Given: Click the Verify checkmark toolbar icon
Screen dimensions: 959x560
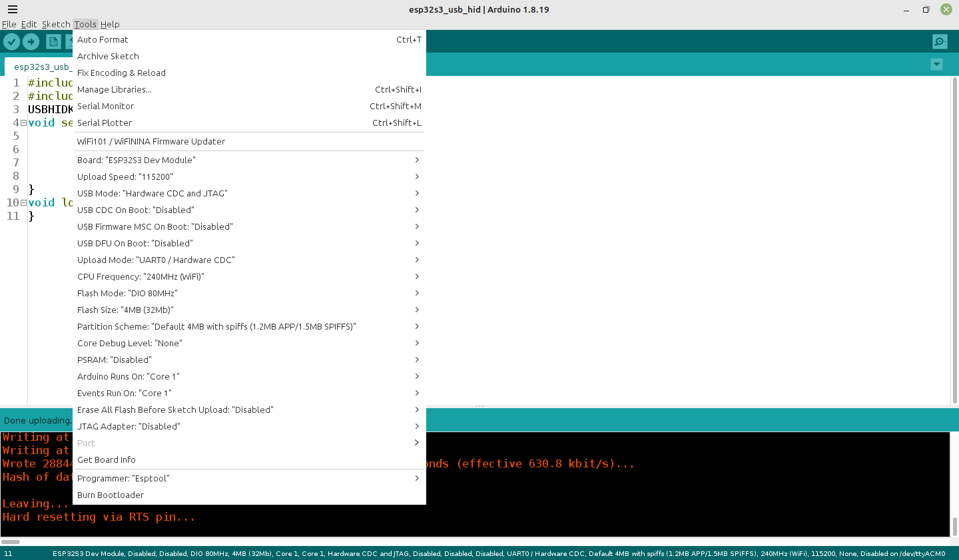Looking at the screenshot, I should tap(11, 42).
